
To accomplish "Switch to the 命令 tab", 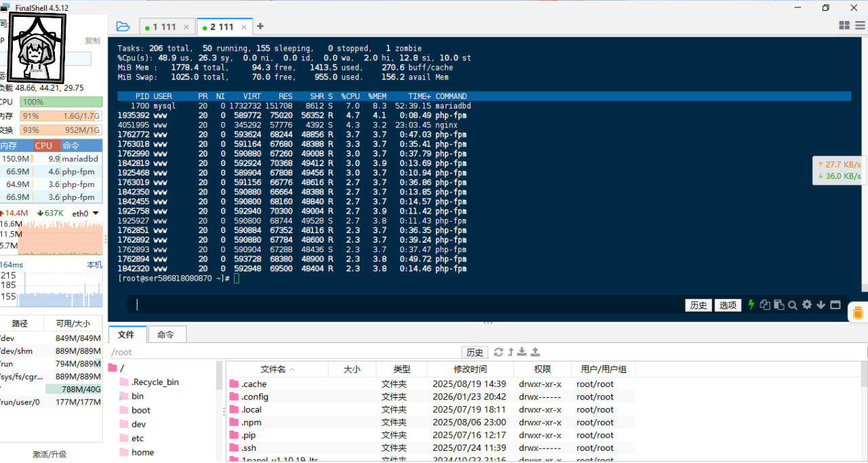I will 165,334.
